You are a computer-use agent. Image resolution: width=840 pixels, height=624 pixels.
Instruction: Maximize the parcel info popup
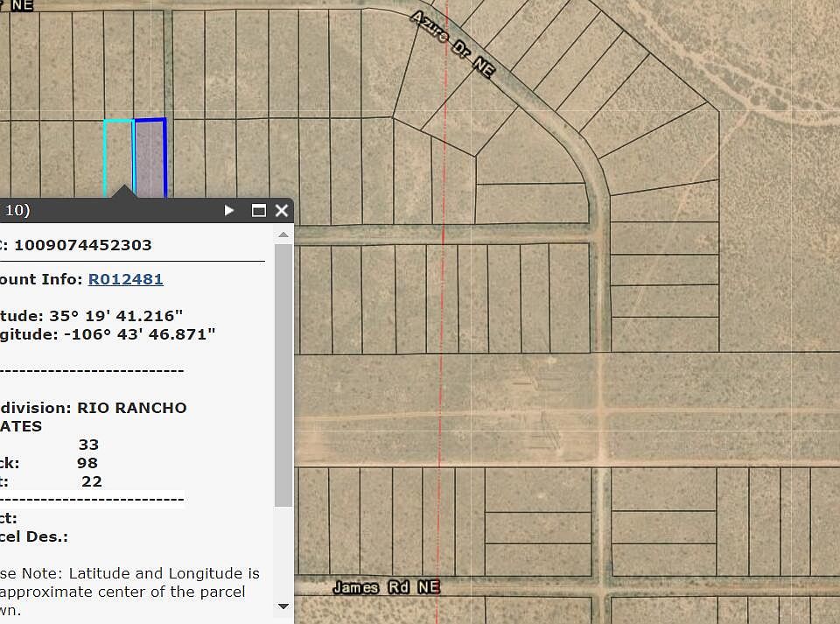pos(259,211)
